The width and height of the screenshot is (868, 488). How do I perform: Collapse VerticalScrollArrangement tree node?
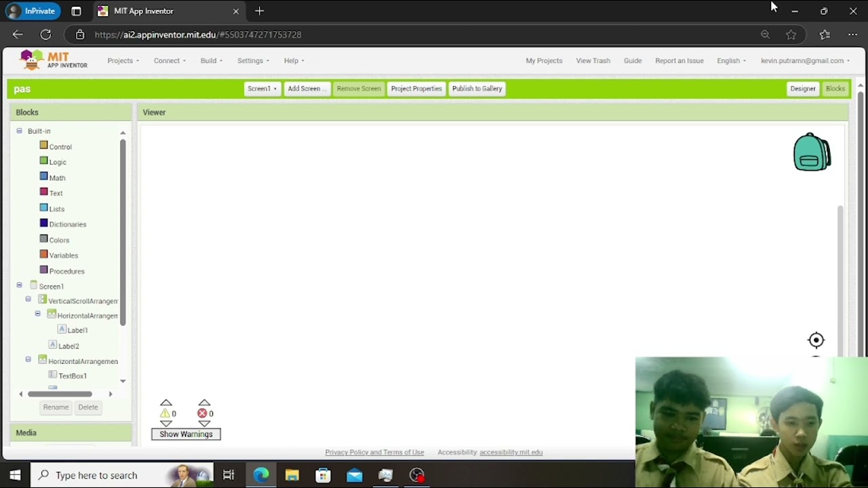tap(28, 299)
